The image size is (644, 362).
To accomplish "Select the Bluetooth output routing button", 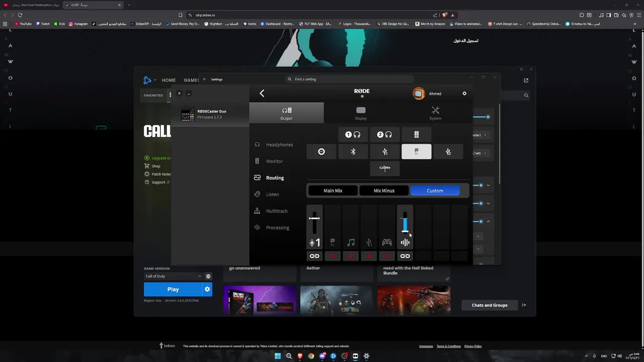I will click(353, 152).
